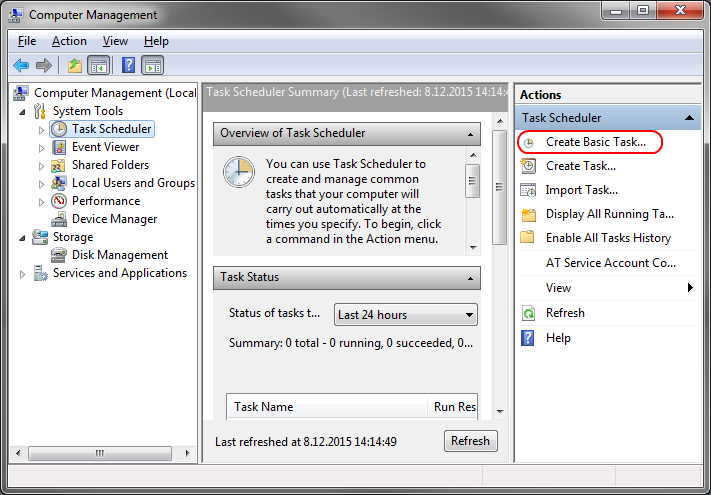Select Event Viewer label in tree
The width and height of the screenshot is (711, 495).
(x=105, y=147)
